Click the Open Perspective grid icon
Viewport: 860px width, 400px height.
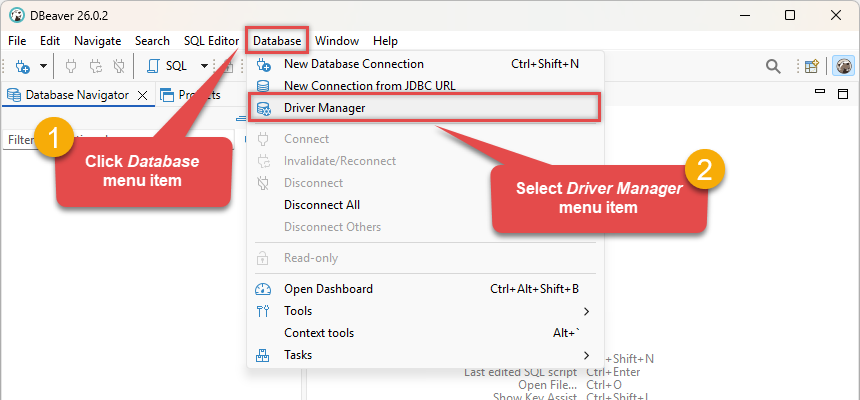click(x=811, y=66)
